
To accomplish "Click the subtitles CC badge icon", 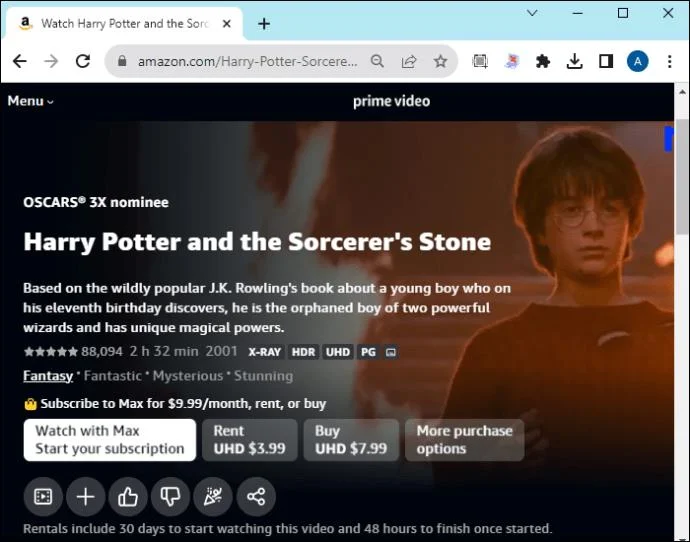I will pyautogui.click(x=391, y=352).
